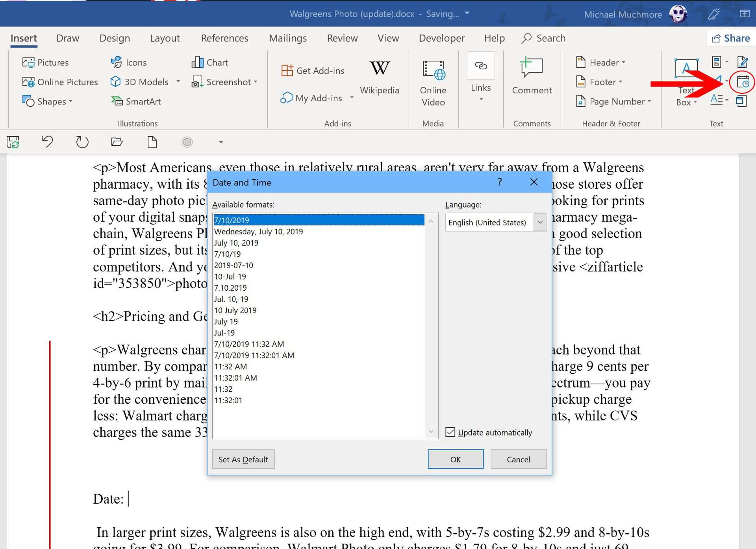Click the dialog Help question mark
The image size is (756, 549).
[x=500, y=182]
